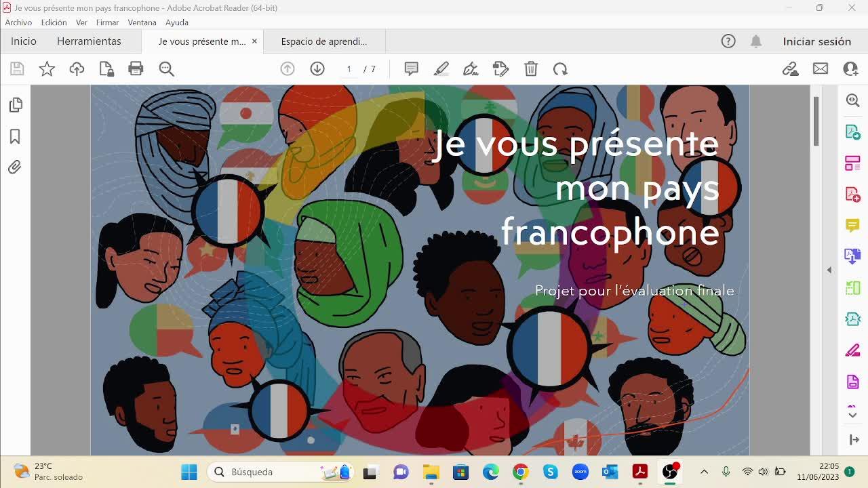Click the page number field
This screenshot has width=868, height=488.
point(349,69)
